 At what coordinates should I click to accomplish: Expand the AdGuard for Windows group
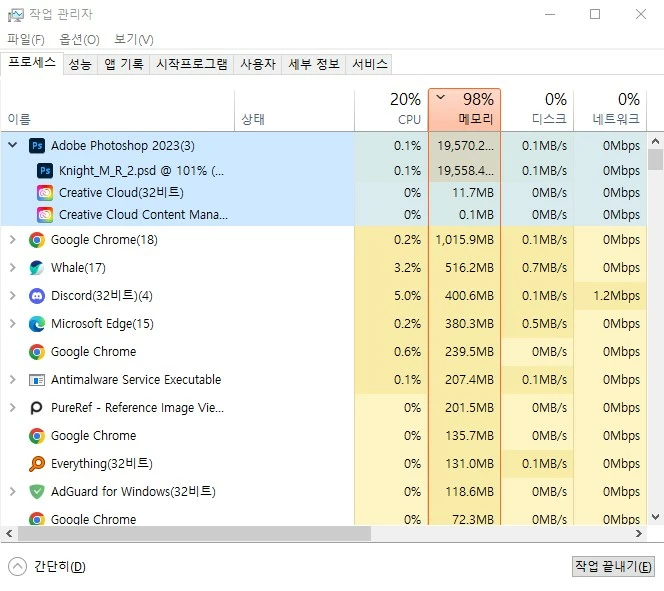[13, 491]
